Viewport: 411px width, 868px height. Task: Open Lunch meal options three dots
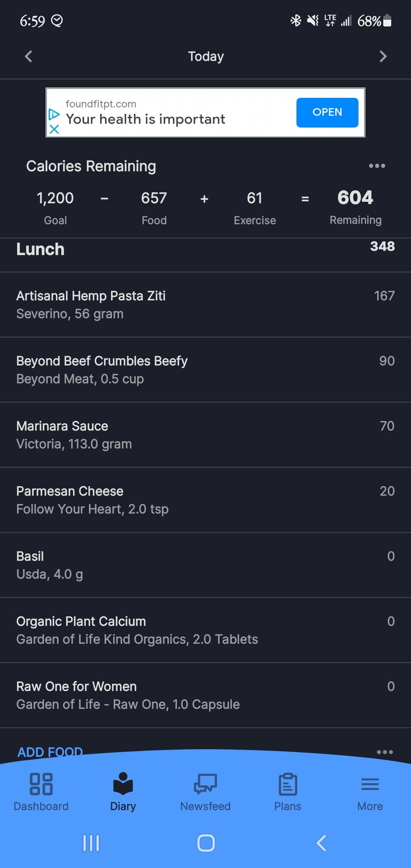(x=384, y=752)
